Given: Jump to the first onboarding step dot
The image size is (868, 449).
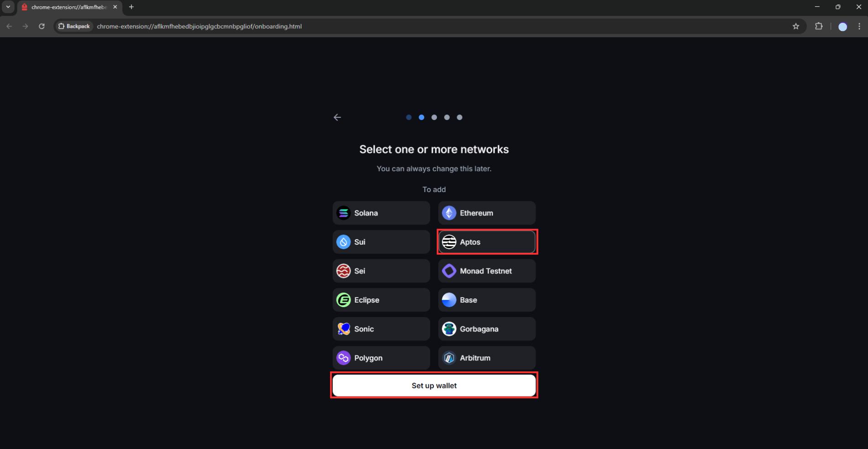Looking at the screenshot, I should coord(409,117).
